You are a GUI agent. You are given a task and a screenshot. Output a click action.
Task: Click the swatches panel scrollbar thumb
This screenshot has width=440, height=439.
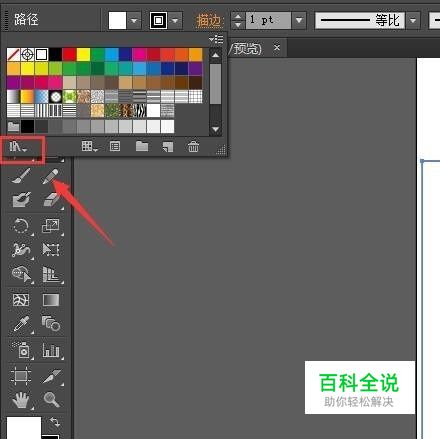click(215, 84)
